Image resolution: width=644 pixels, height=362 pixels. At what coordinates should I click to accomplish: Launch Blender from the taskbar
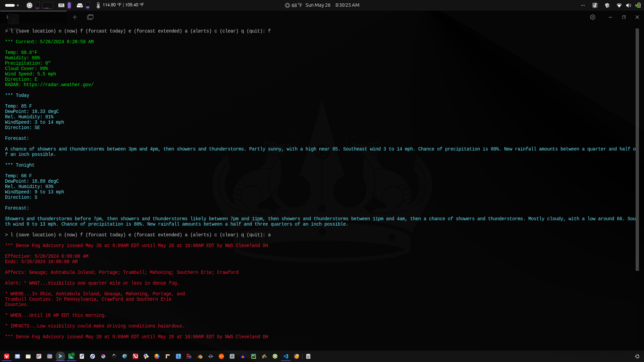pos(200,356)
